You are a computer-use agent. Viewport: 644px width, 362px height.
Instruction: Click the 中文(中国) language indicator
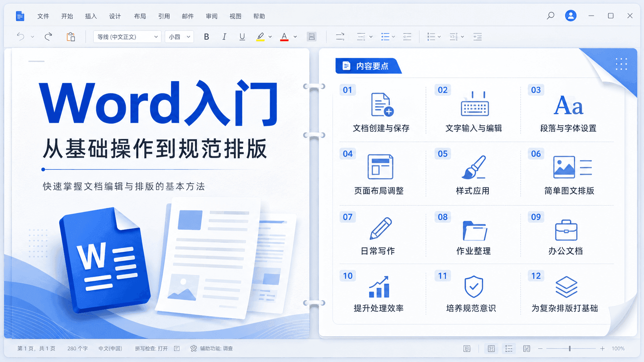point(110,349)
